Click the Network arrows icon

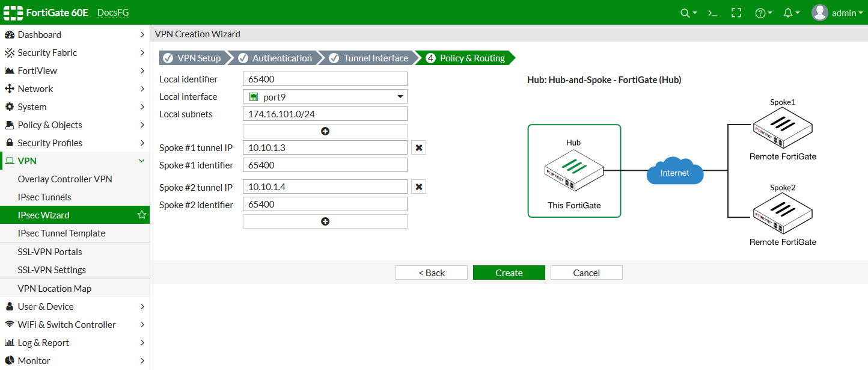pos(9,89)
